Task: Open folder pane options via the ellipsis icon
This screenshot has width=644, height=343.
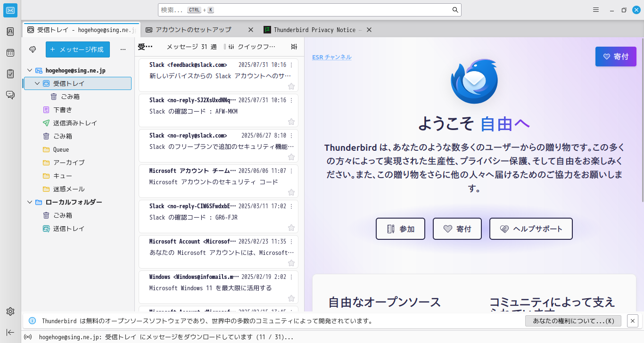Action: (123, 49)
